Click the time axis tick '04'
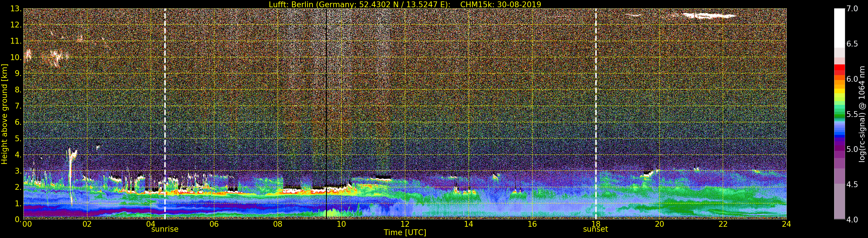Screen dimensions: 868x238 [151, 224]
